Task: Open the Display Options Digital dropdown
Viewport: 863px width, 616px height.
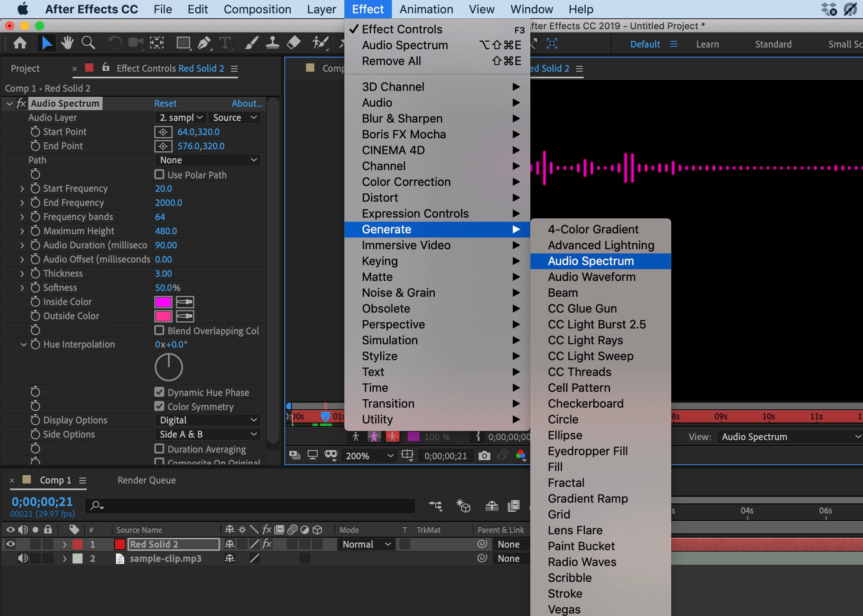Action: click(x=208, y=420)
